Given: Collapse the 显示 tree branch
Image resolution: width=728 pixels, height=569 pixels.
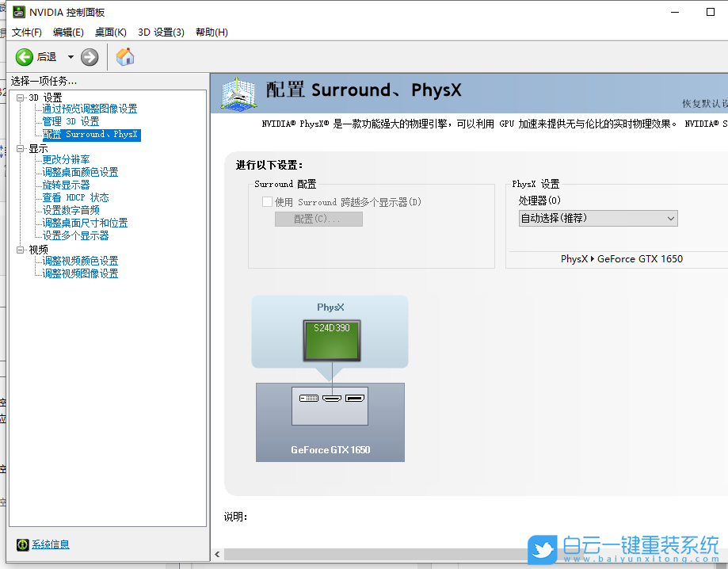Looking at the screenshot, I should [x=18, y=148].
